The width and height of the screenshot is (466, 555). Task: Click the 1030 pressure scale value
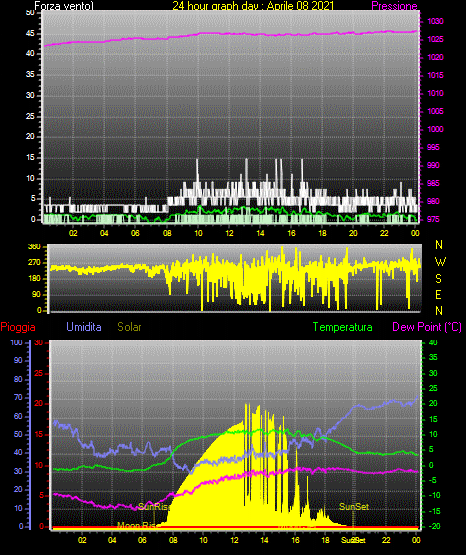(x=435, y=21)
